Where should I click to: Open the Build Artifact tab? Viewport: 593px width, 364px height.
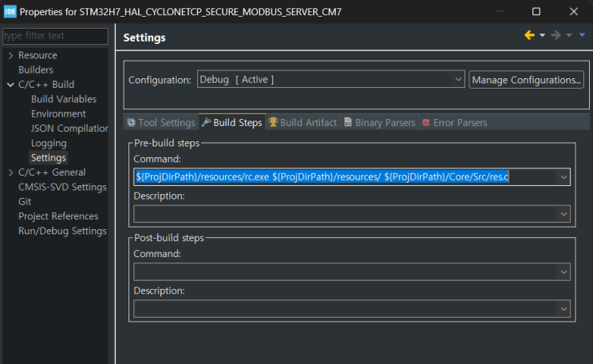pos(303,122)
